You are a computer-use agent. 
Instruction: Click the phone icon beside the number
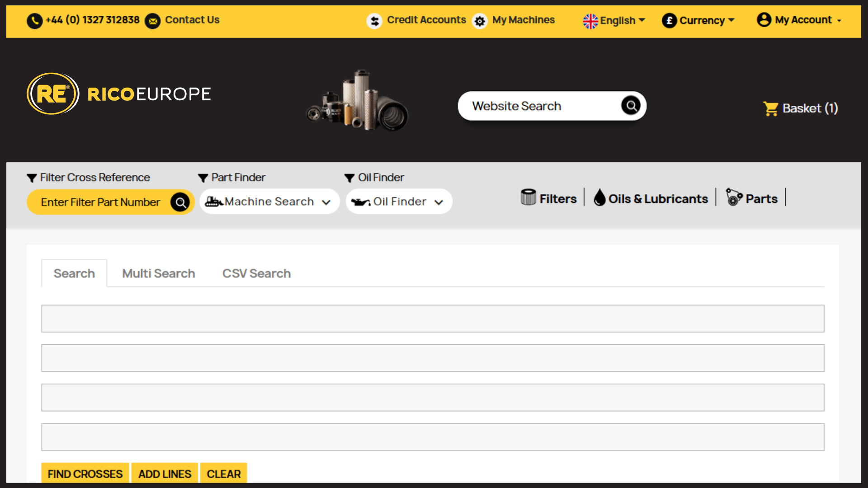click(35, 21)
